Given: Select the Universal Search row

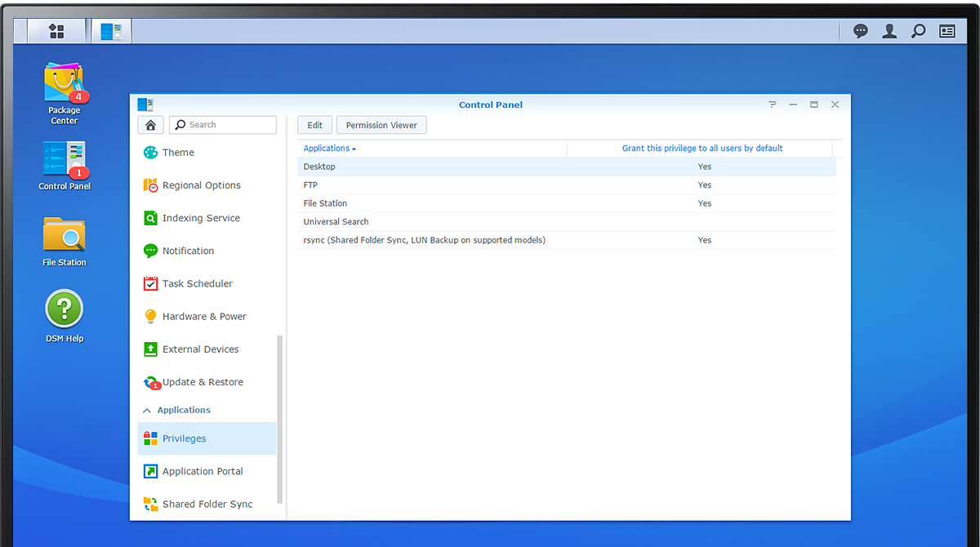Looking at the screenshot, I should (x=567, y=222).
